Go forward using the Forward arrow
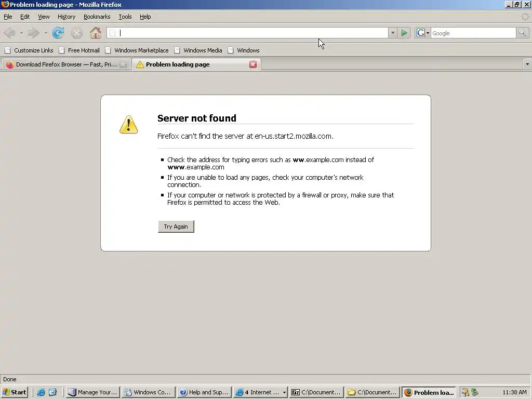Viewport: 532px width, 399px height. point(33,33)
